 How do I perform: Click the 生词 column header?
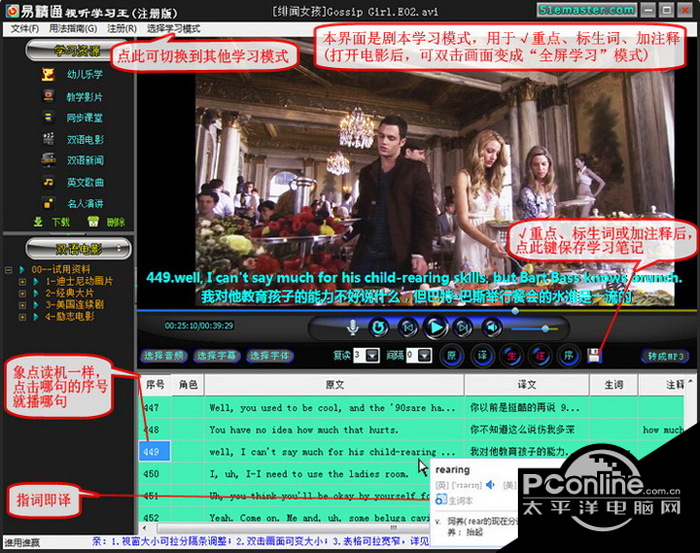coord(614,385)
